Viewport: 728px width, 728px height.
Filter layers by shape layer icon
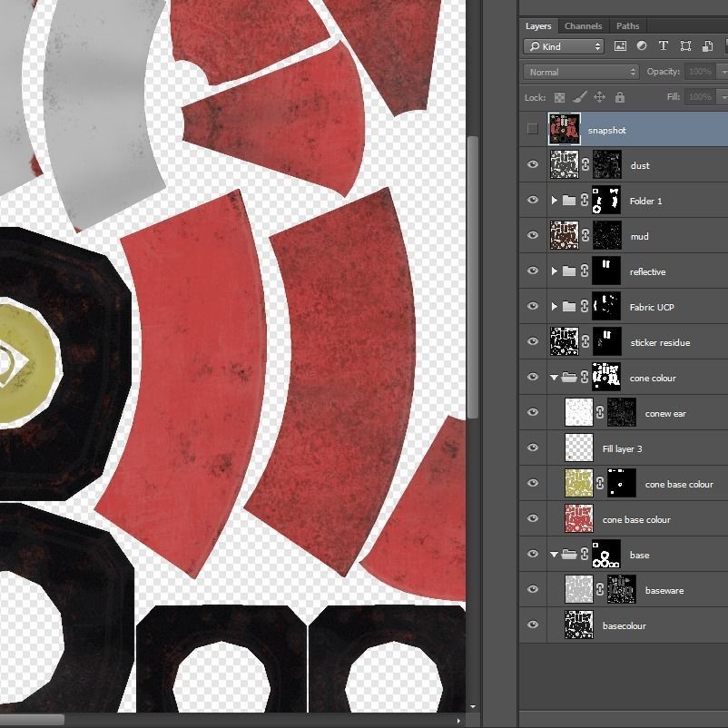tap(685, 46)
